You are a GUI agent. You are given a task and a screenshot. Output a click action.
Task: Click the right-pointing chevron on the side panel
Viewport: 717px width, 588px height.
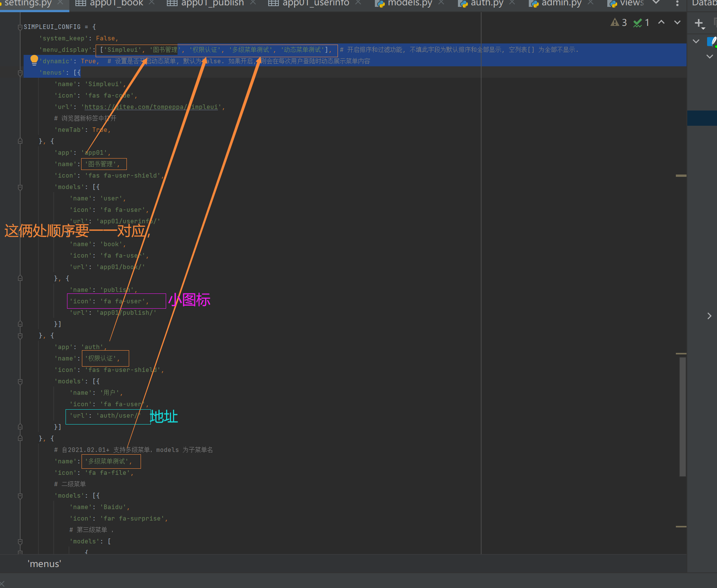coord(709,316)
